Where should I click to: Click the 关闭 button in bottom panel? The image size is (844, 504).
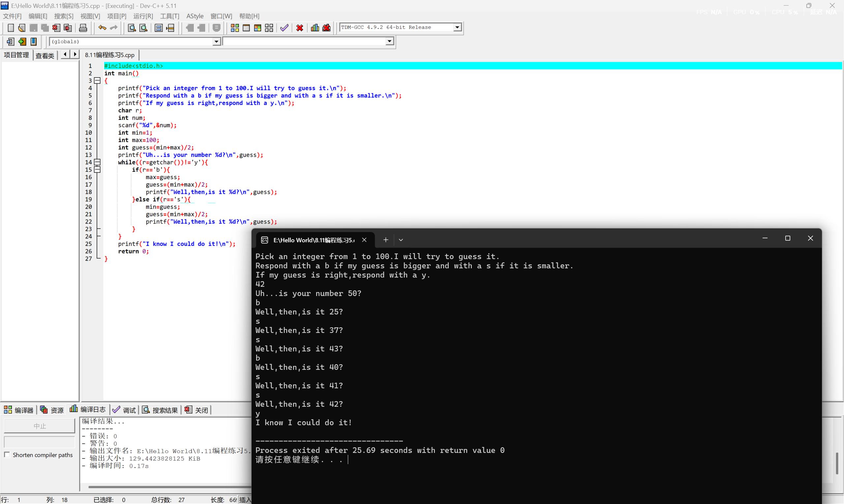click(x=196, y=410)
